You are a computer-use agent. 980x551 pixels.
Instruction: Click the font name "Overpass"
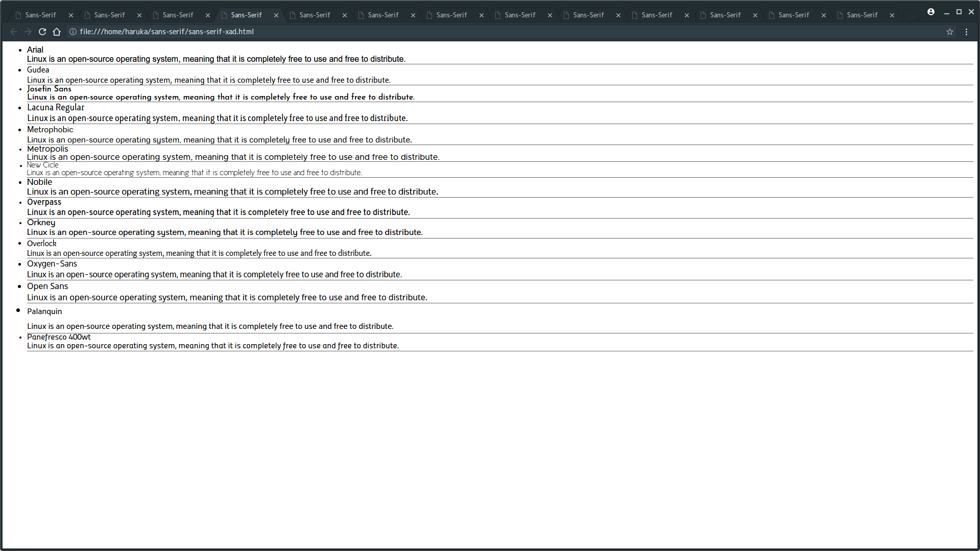tap(44, 202)
